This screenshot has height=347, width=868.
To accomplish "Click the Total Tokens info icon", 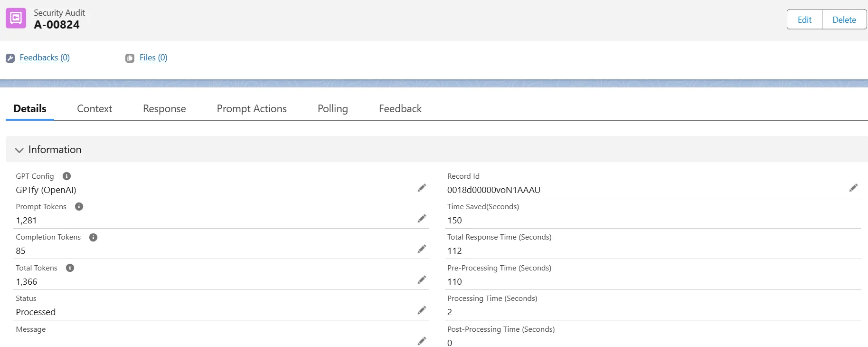I will (x=70, y=268).
